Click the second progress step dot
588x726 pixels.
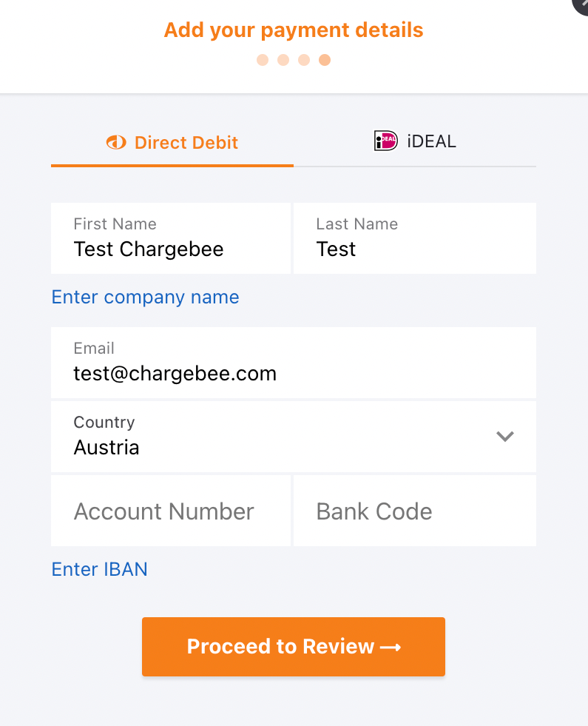pyautogui.click(x=283, y=60)
